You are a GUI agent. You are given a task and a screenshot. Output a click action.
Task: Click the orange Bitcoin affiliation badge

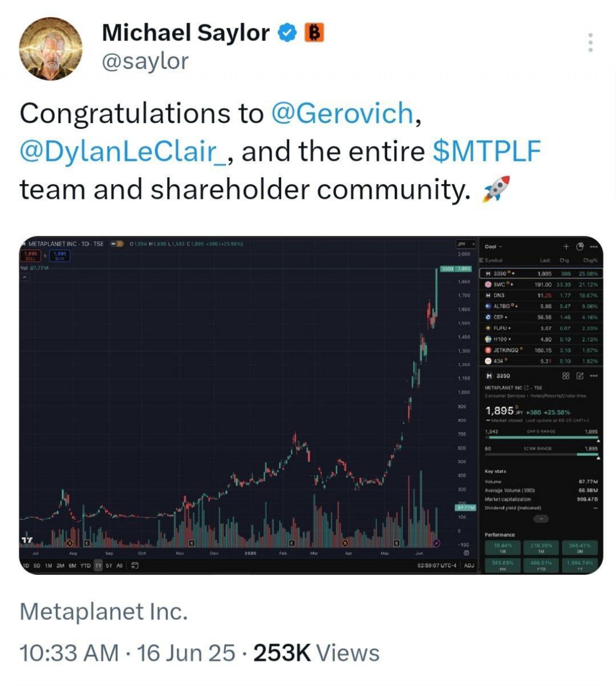point(314,32)
